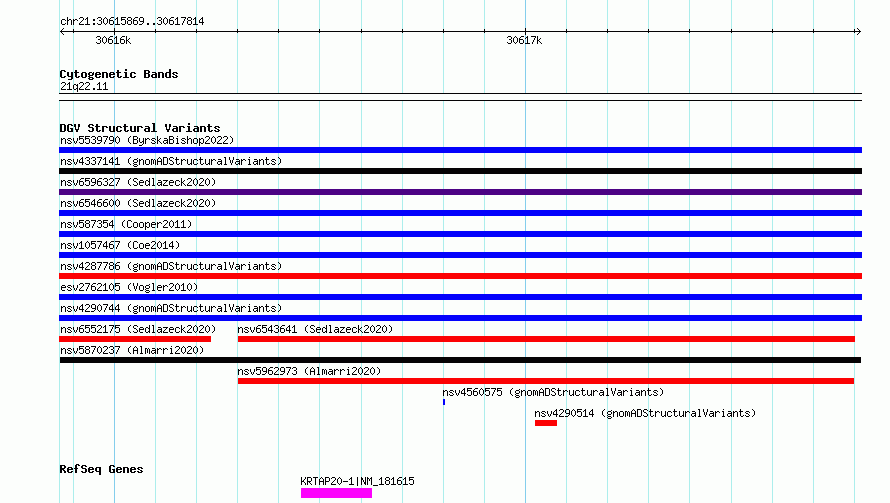Image resolution: width=890 pixels, height=503 pixels.
Task: Select the magenta KRTAP20-1 gene block
Action: tap(337, 493)
